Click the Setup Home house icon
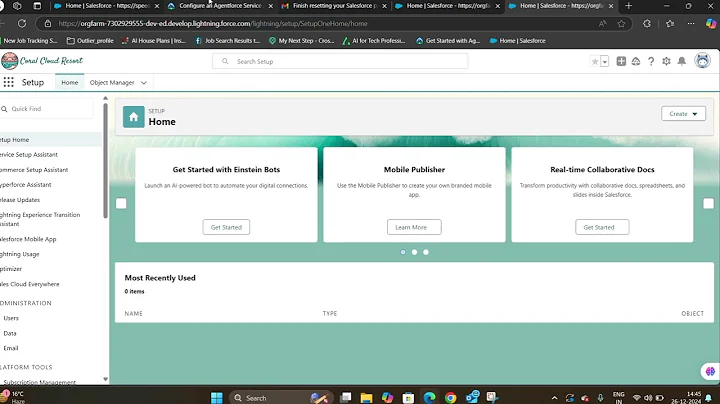The width and height of the screenshot is (720, 404). coord(134,117)
